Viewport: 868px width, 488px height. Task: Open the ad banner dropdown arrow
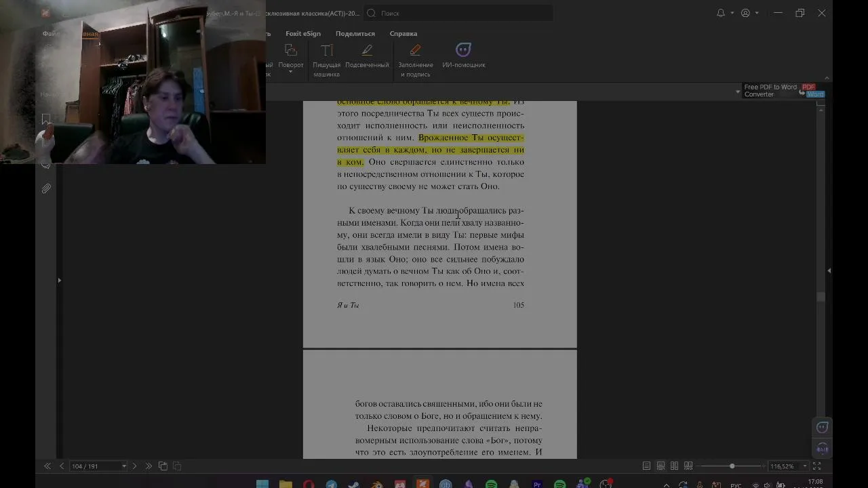(x=738, y=91)
